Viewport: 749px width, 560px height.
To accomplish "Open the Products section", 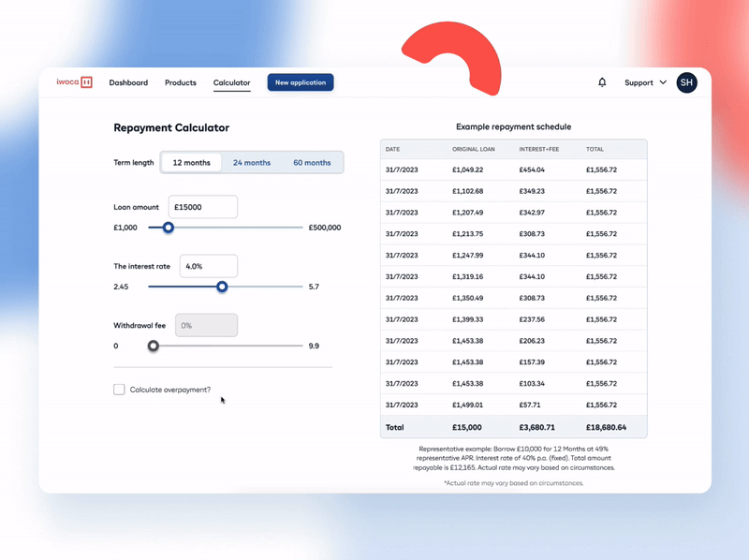I will [180, 82].
